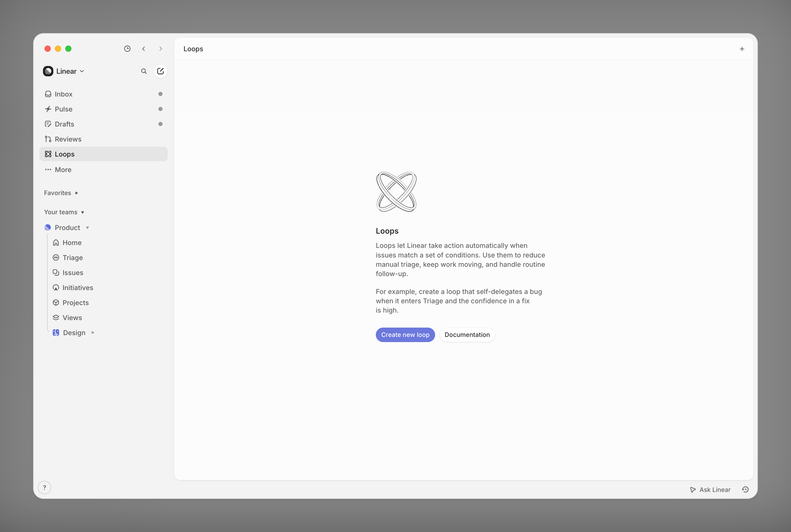The height and width of the screenshot is (532, 791).
Task: Click the Product team icon
Action: 48,228
